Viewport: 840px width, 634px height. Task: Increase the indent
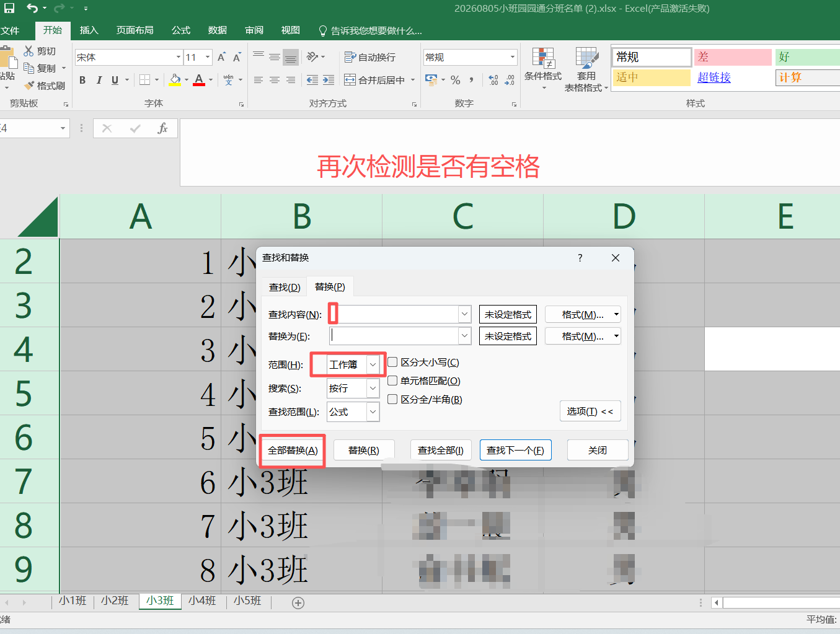click(x=329, y=80)
